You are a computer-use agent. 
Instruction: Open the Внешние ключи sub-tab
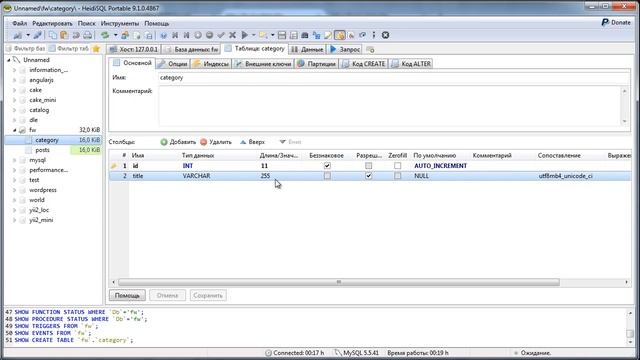pyautogui.click(x=263, y=64)
